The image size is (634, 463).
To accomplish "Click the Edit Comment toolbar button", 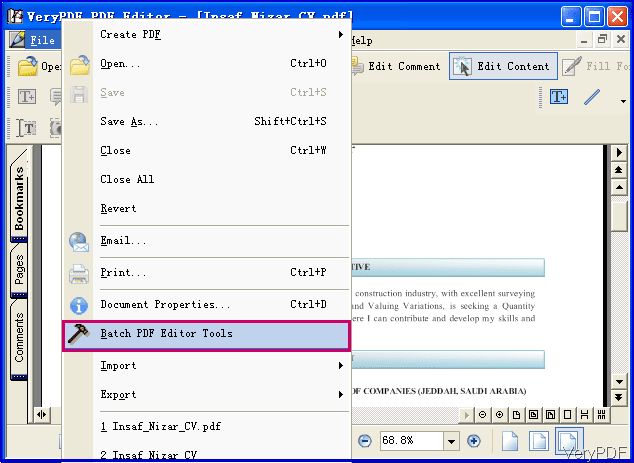I will coord(395,66).
